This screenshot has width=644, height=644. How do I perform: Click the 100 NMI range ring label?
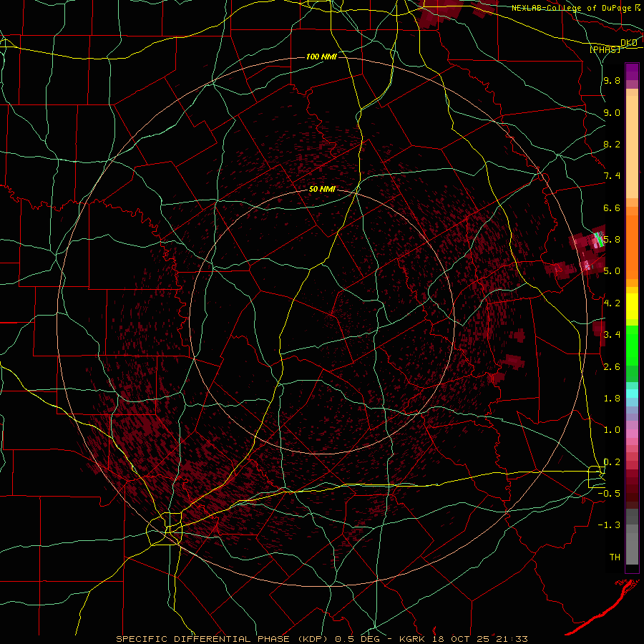pos(321,57)
